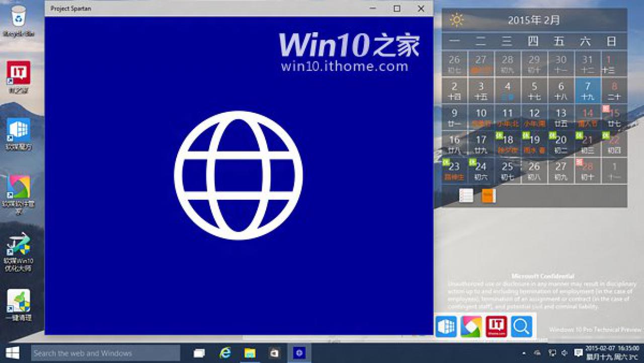Click the Search the web and Windows box
This screenshot has height=363, width=644.
[106, 353]
